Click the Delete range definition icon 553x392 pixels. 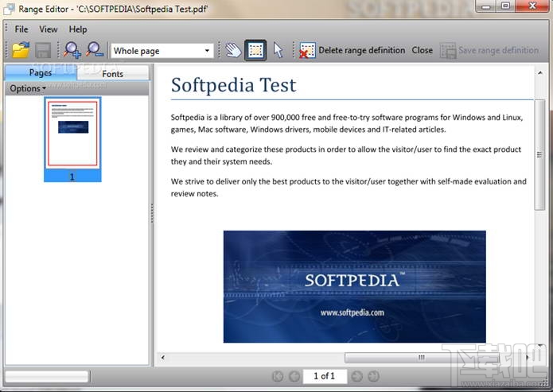[x=307, y=50]
